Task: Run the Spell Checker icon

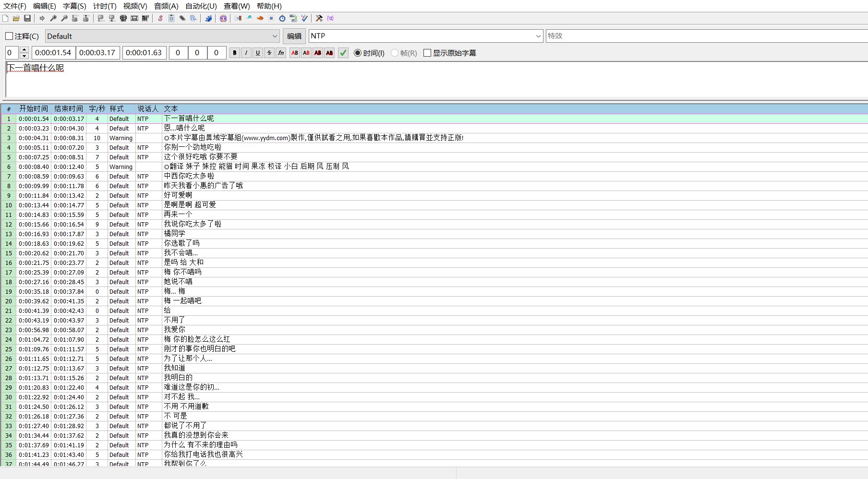Action: (304, 18)
